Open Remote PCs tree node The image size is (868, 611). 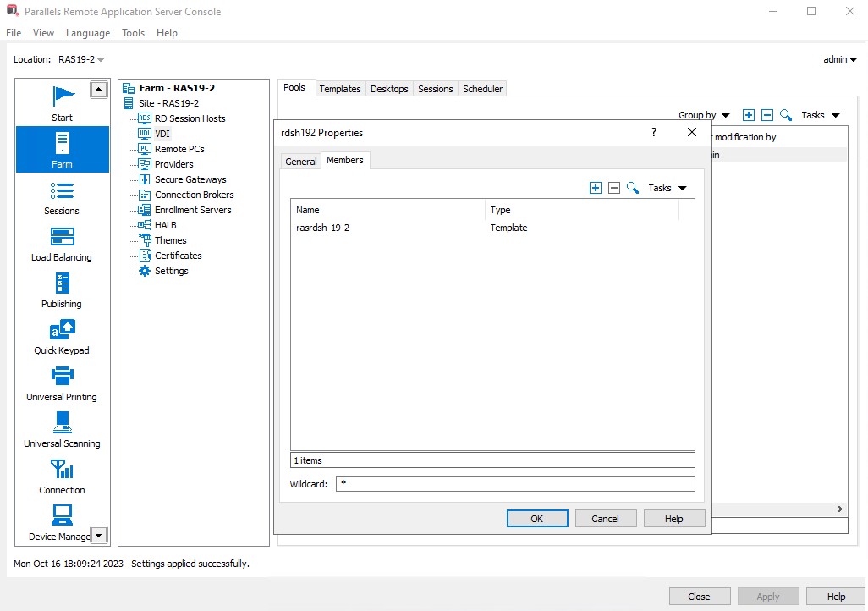coord(172,149)
